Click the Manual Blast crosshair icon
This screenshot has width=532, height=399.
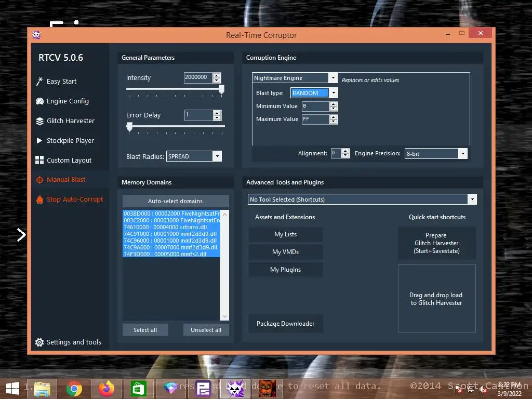39,180
